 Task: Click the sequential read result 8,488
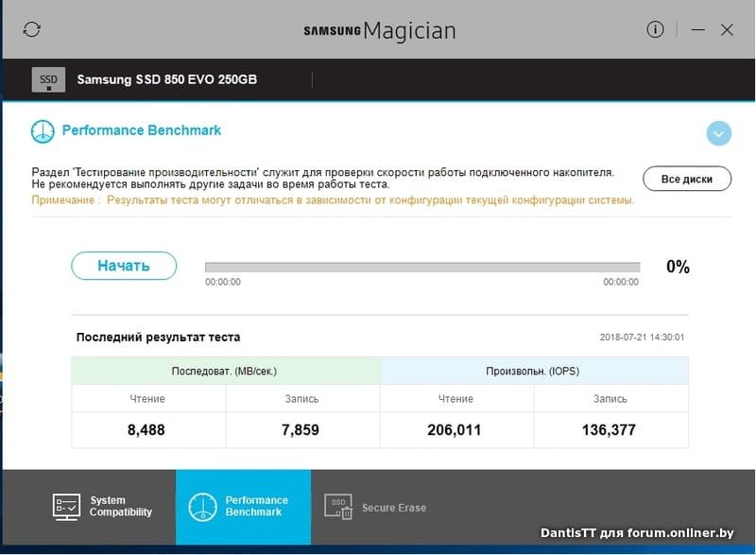pyautogui.click(x=146, y=430)
